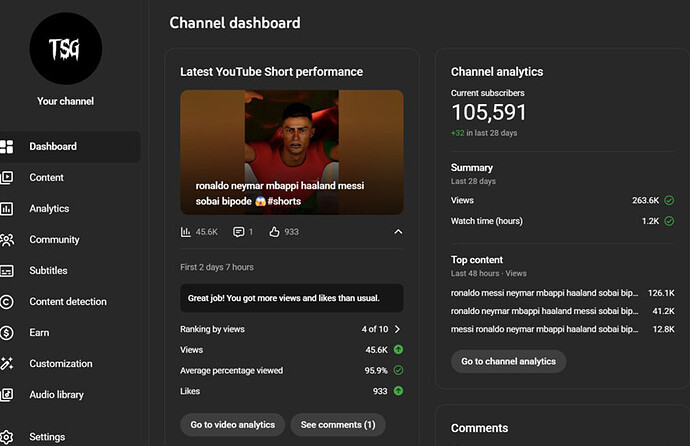Open Community via its people icon

click(x=8, y=240)
